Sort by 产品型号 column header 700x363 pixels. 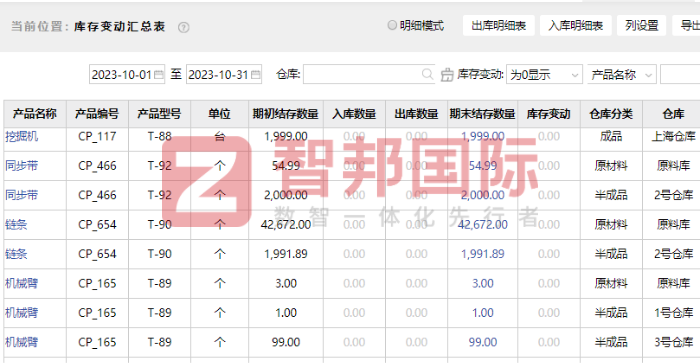pos(159,114)
